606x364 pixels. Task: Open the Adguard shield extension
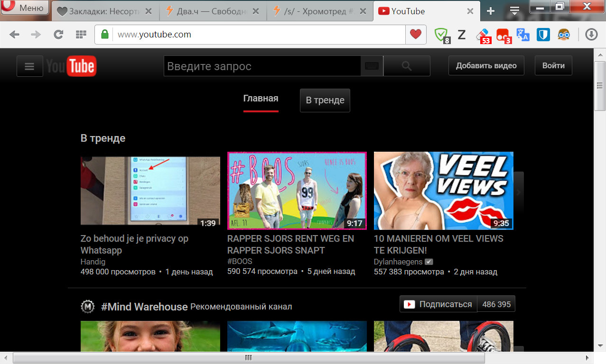coord(442,35)
